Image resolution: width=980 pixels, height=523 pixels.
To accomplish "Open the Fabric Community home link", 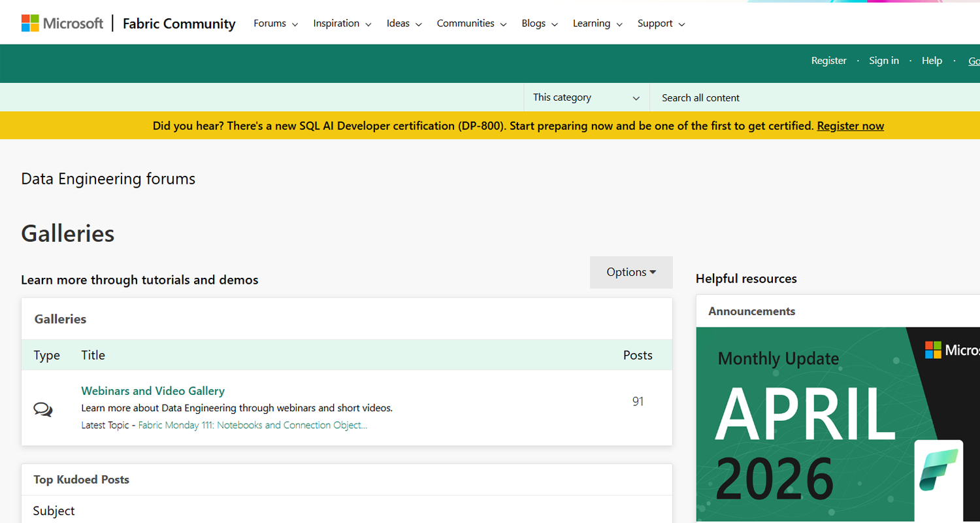I will [179, 24].
